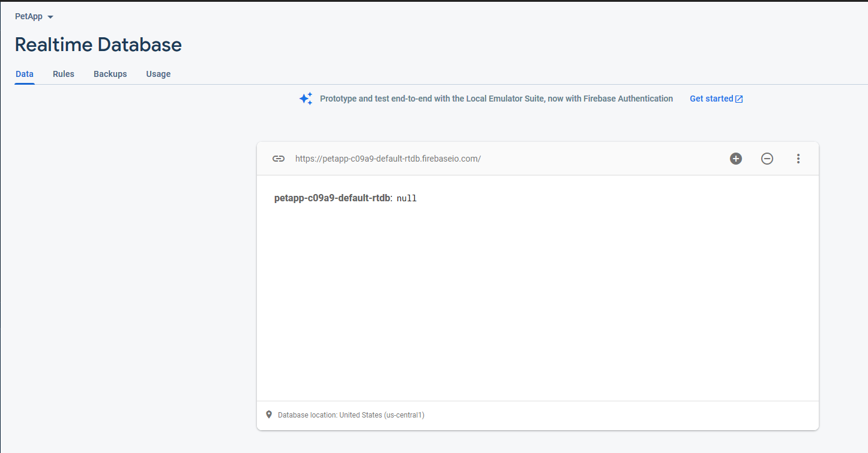868x453 pixels.
Task: Click the chain link icon to copy database URL
Action: point(278,159)
